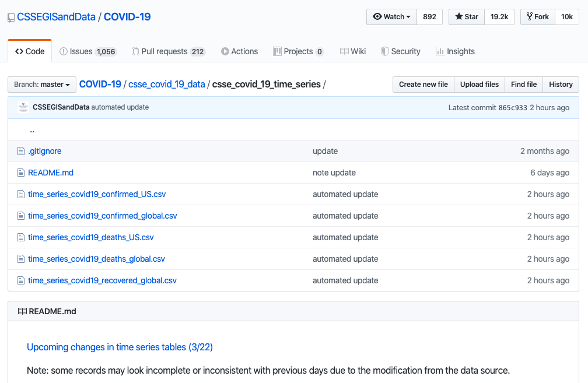
Task: Click file icon for time_series_covid19_deaths_US.csv
Action: pyautogui.click(x=21, y=237)
